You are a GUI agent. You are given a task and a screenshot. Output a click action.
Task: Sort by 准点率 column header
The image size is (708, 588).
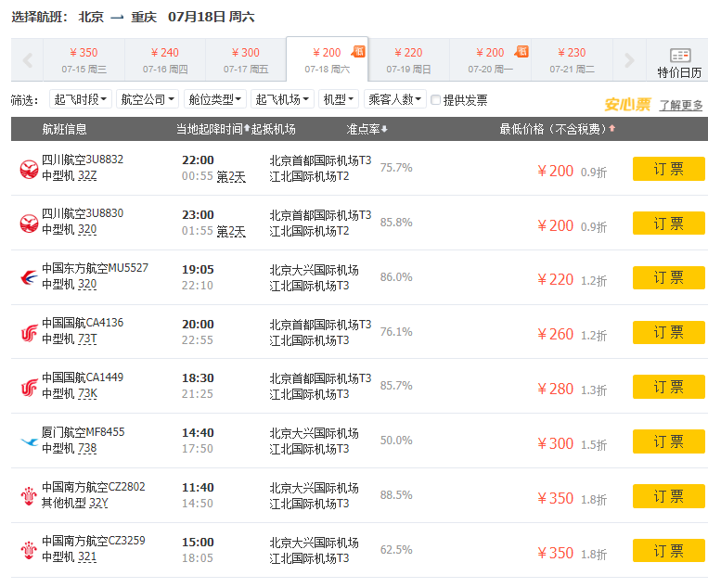[367, 129]
